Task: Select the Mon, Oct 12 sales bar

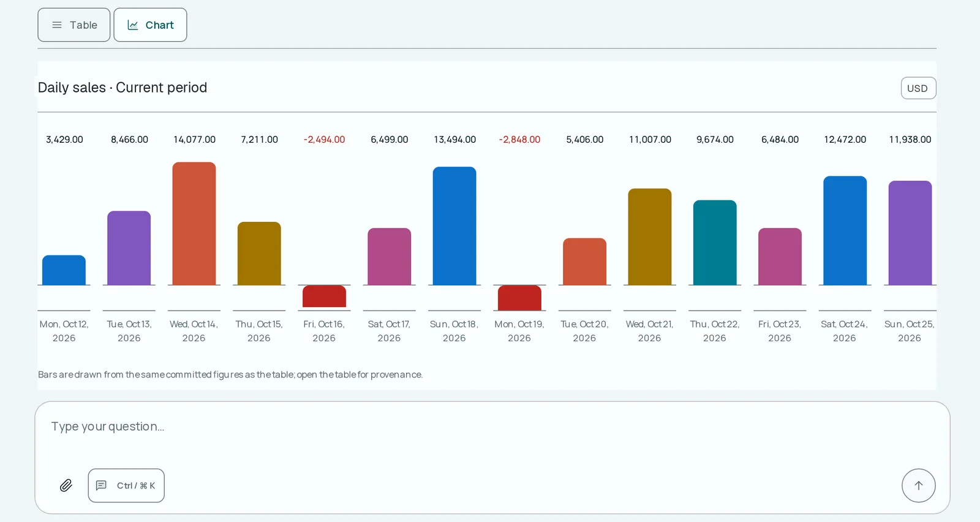Action: coord(64,270)
